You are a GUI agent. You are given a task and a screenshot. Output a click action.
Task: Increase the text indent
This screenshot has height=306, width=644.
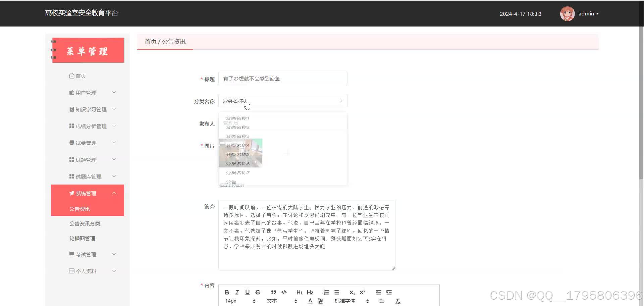point(389,292)
